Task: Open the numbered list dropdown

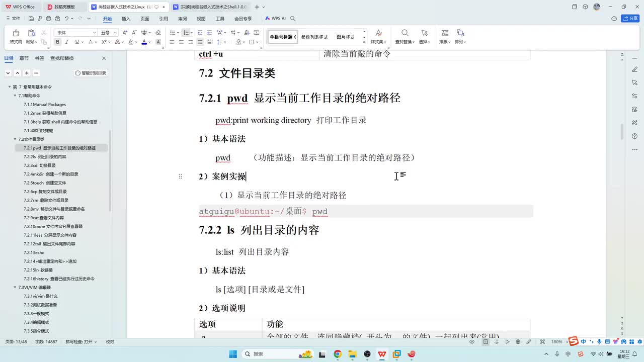Action: 192,33
